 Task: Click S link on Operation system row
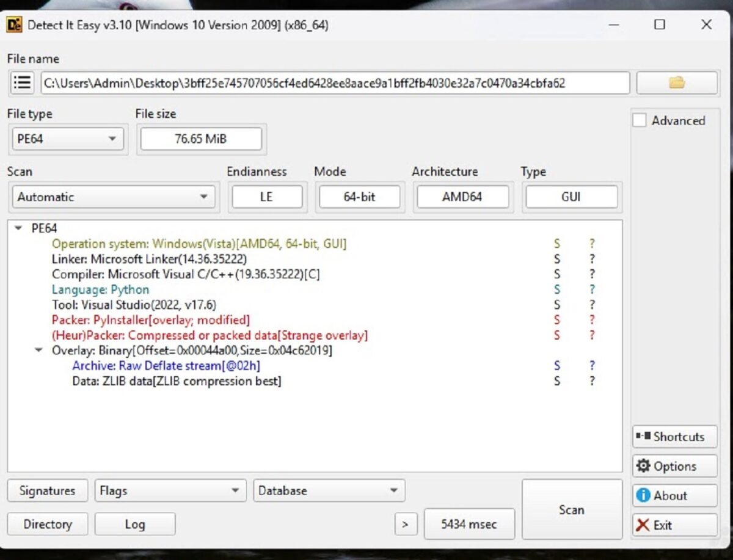tap(557, 244)
